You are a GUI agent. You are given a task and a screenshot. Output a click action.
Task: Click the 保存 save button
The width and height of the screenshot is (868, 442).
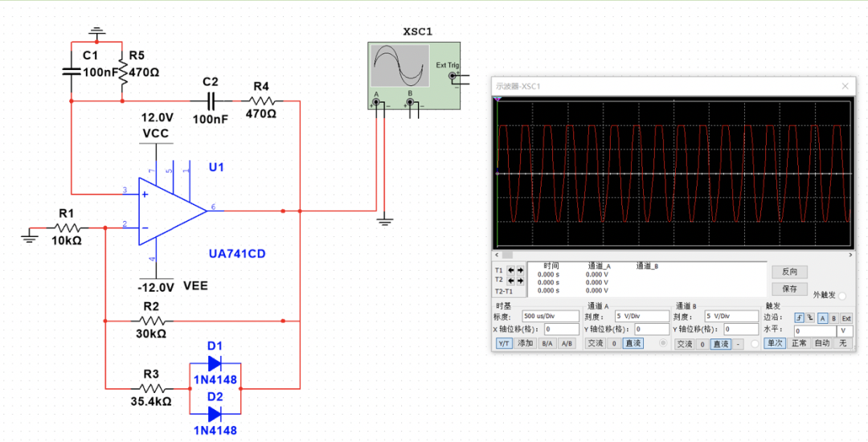[788, 289]
